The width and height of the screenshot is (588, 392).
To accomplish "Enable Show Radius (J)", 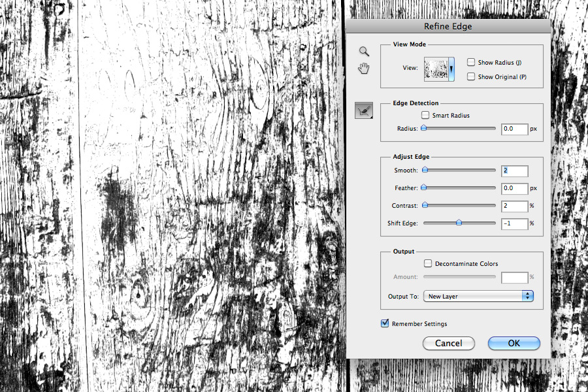I will coord(471,61).
